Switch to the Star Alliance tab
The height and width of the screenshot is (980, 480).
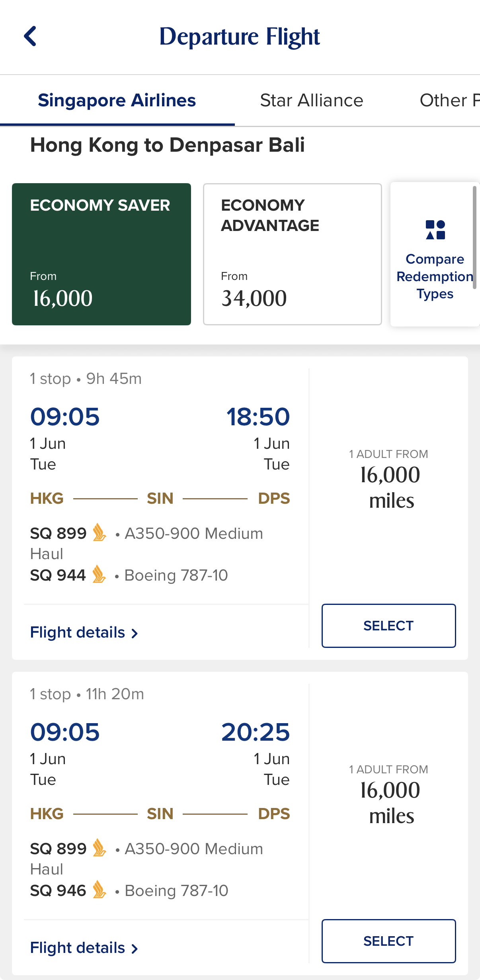312,100
